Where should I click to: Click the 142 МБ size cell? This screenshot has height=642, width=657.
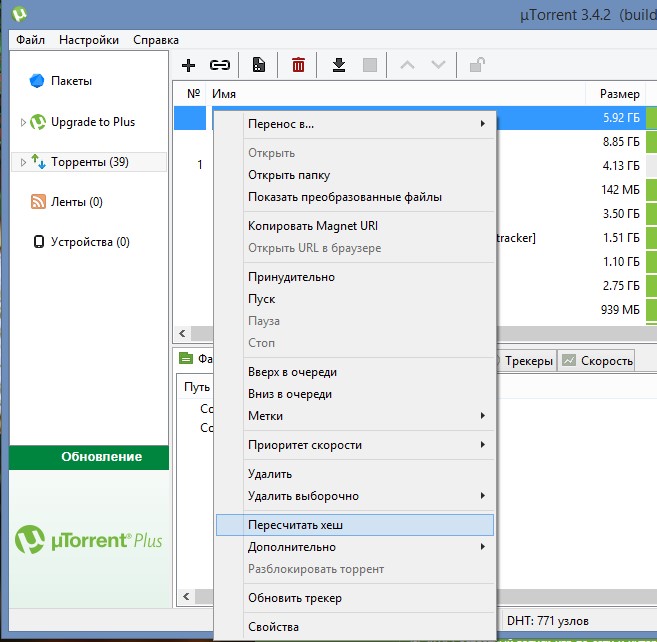coord(620,189)
